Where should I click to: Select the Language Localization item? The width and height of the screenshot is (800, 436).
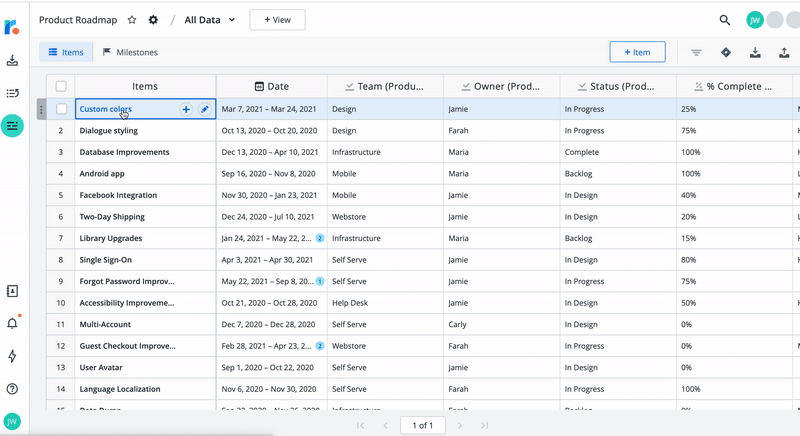[x=120, y=389]
